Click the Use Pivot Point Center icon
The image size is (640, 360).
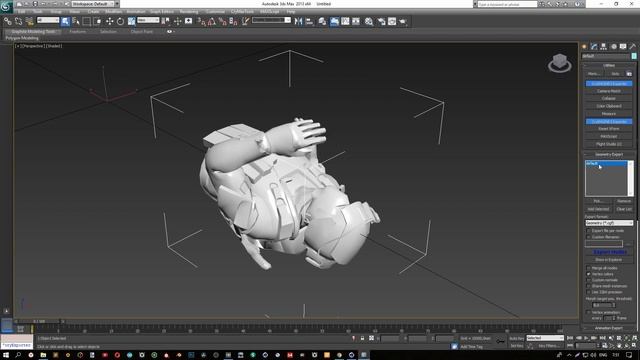166,21
